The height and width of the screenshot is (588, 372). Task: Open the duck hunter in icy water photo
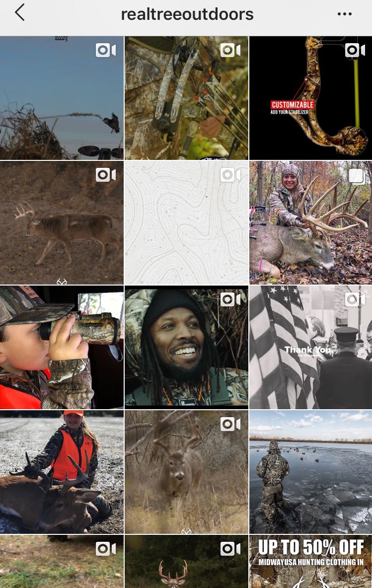click(310, 472)
